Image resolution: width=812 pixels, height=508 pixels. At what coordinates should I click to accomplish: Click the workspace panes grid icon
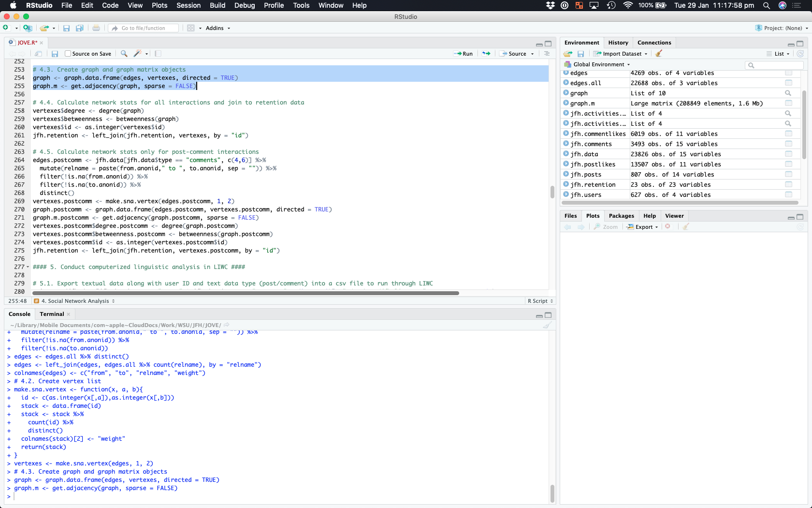(191, 28)
